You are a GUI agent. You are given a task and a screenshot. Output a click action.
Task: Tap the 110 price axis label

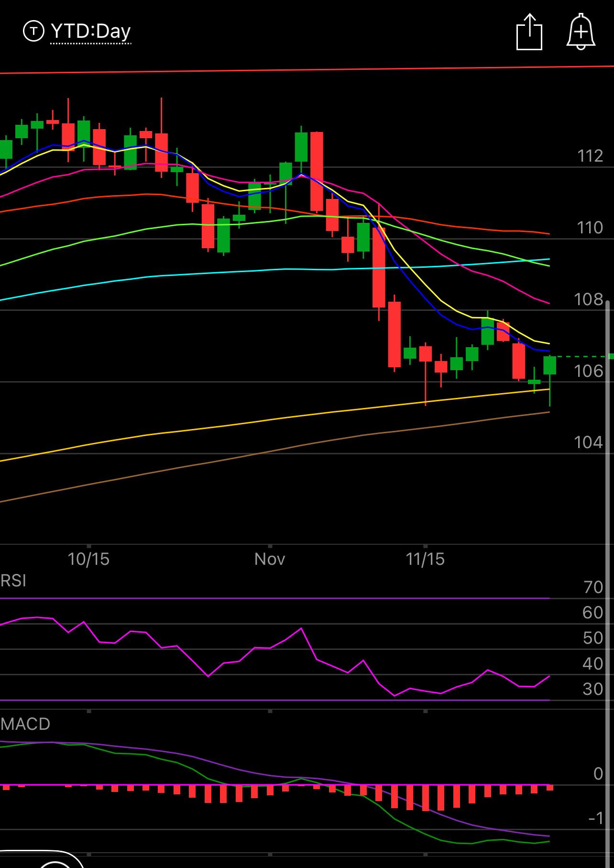pyautogui.click(x=590, y=228)
